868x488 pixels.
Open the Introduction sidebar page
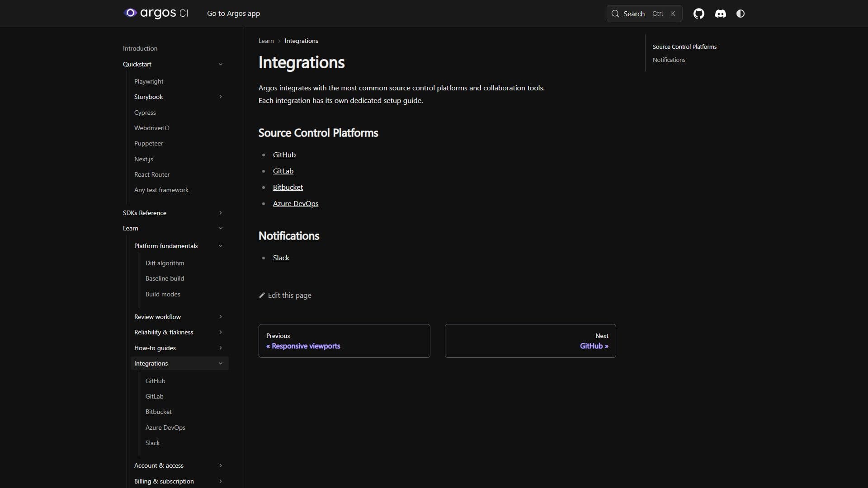click(x=140, y=48)
